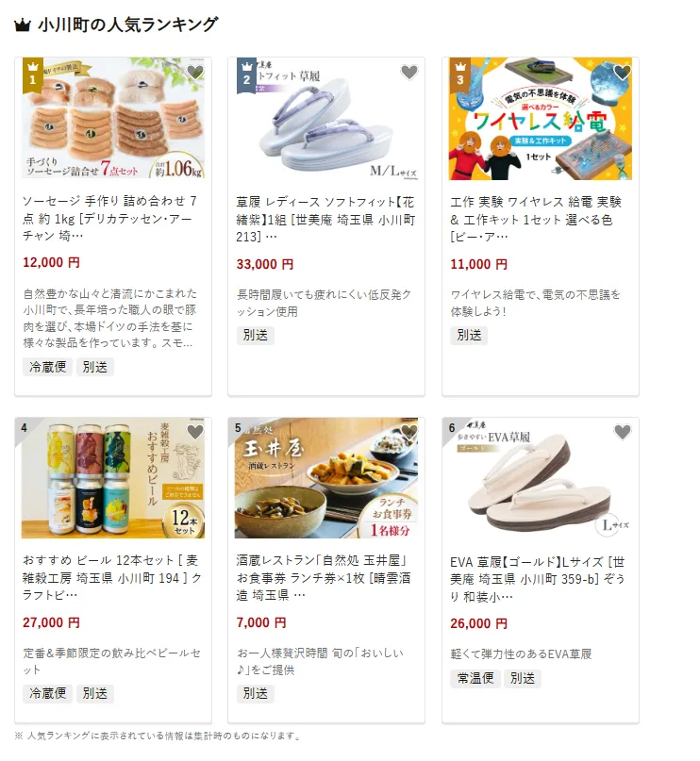Open Tamaiya restaurant food photo

point(326,478)
